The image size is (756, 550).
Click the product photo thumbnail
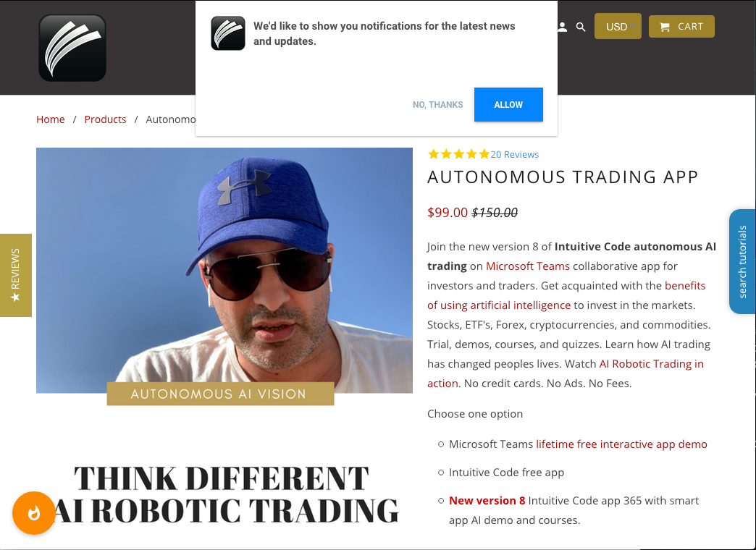click(x=224, y=271)
